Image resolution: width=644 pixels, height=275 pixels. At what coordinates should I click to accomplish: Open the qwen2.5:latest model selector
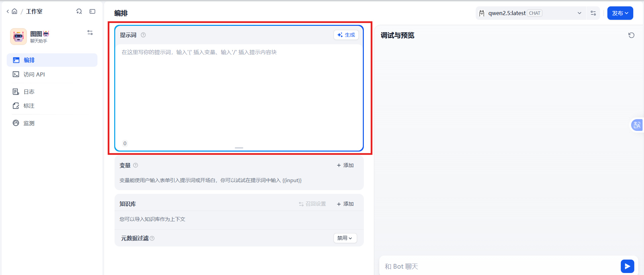[531, 13]
